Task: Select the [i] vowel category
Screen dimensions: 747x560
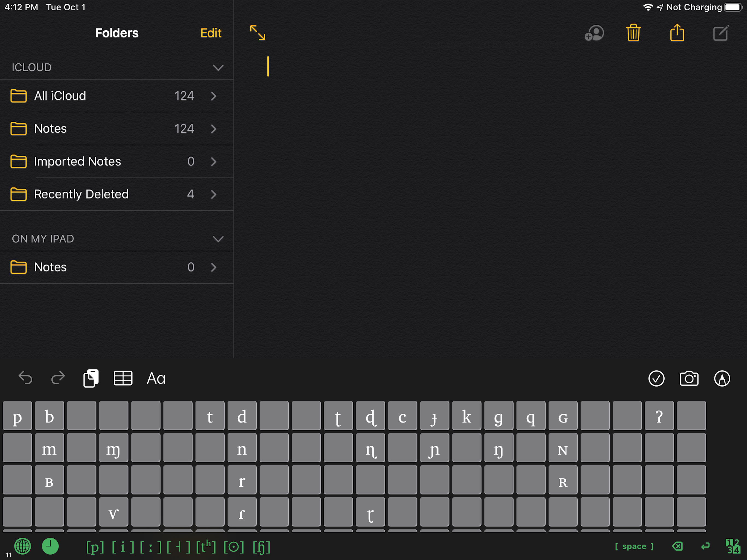Action: [x=123, y=547]
